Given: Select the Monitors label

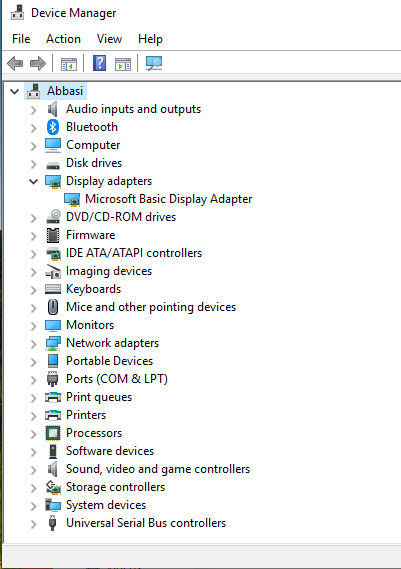Looking at the screenshot, I should 90,325.
